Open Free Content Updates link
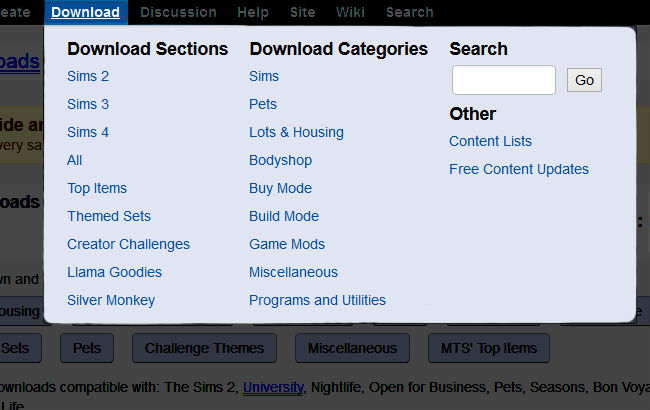 tap(519, 169)
